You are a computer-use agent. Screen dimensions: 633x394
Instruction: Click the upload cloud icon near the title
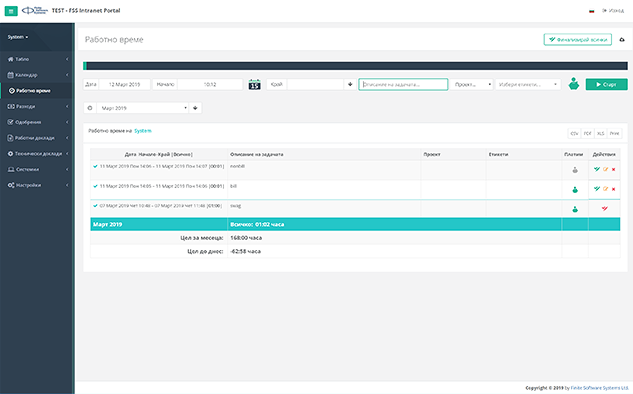[622, 40]
